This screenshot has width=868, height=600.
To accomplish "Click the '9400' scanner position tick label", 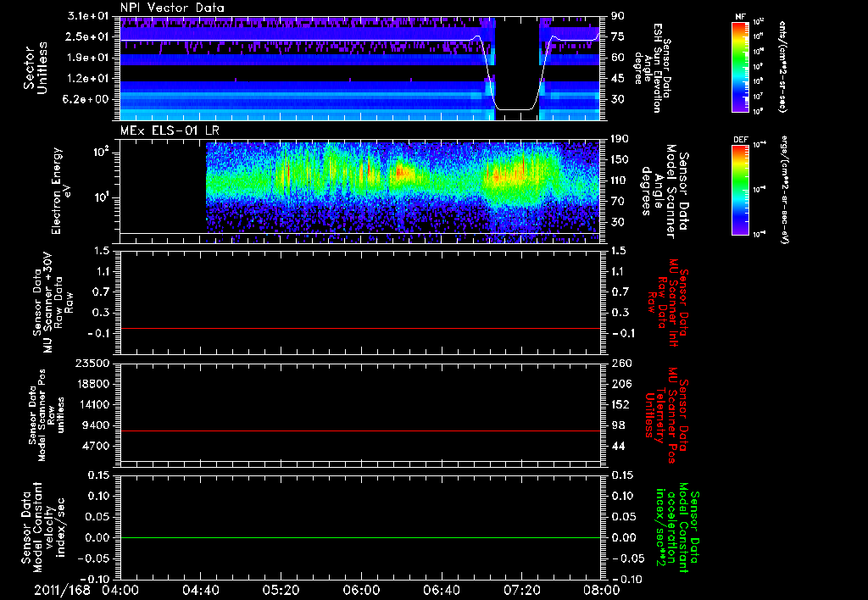I will pos(97,425).
